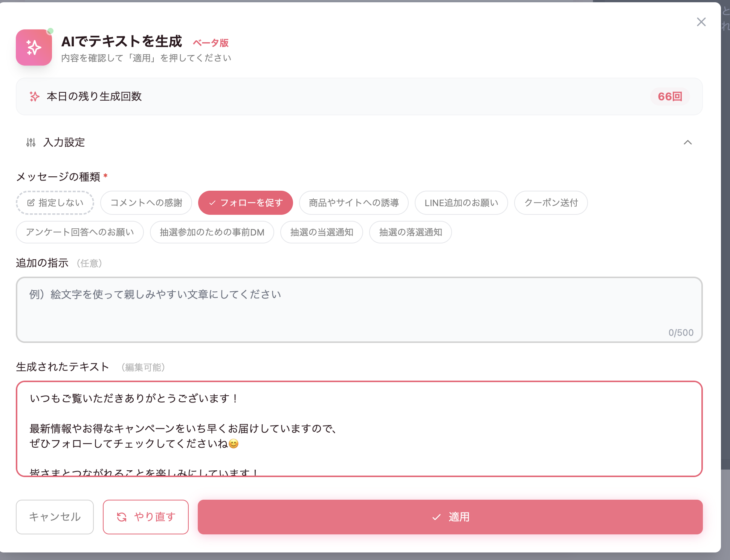
Task: Select クーポン送付 message type
Action: (x=551, y=203)
